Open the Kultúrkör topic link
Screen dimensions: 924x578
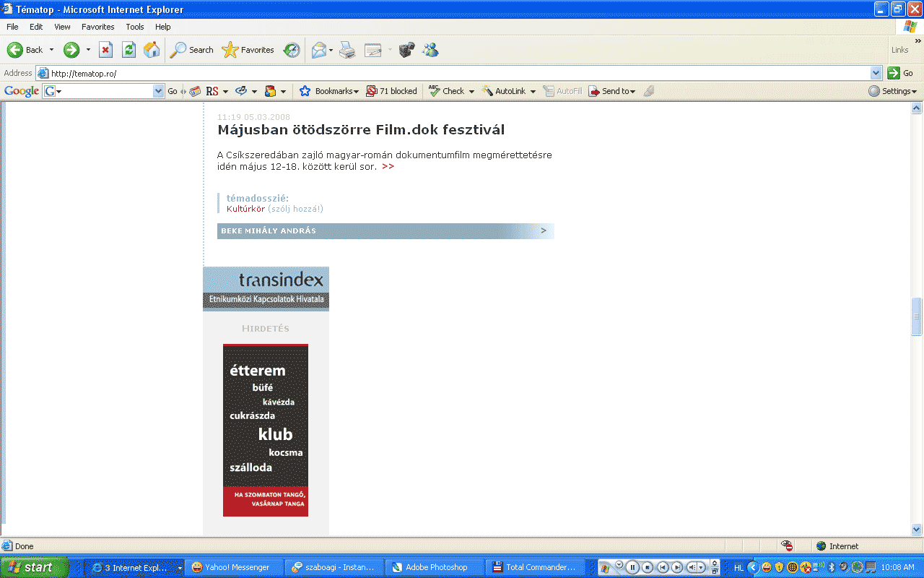tap(245, 209)
